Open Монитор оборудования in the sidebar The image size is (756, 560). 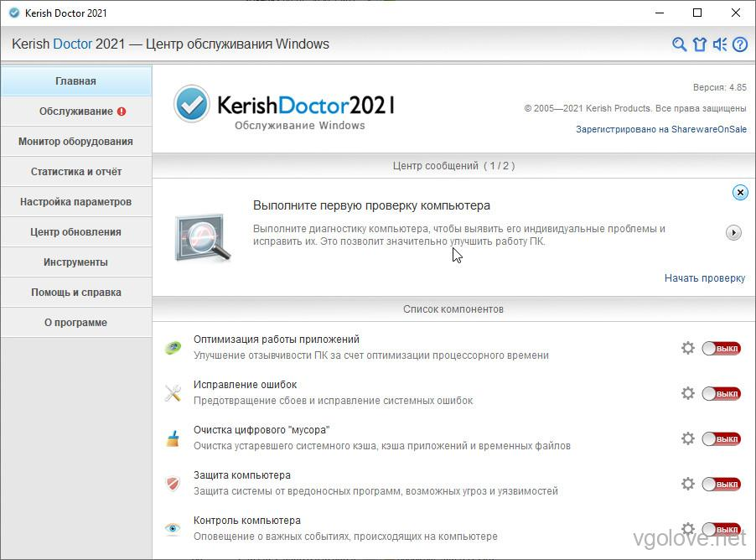76,142
